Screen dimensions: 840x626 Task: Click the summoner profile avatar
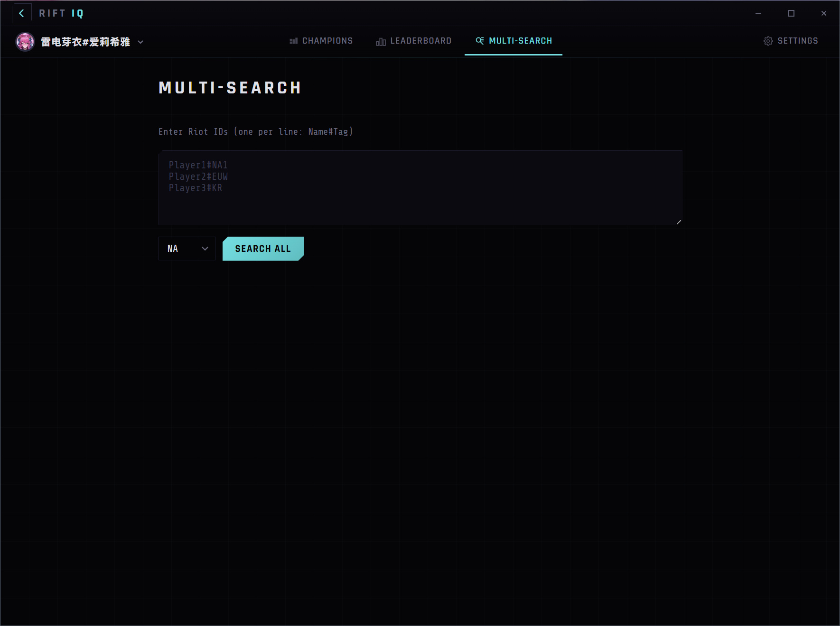point(25,42)
